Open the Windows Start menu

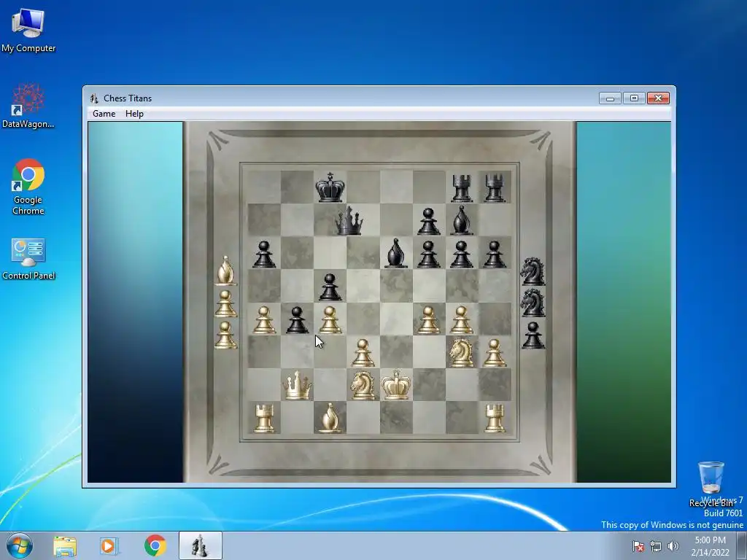(x=20, y=545)
